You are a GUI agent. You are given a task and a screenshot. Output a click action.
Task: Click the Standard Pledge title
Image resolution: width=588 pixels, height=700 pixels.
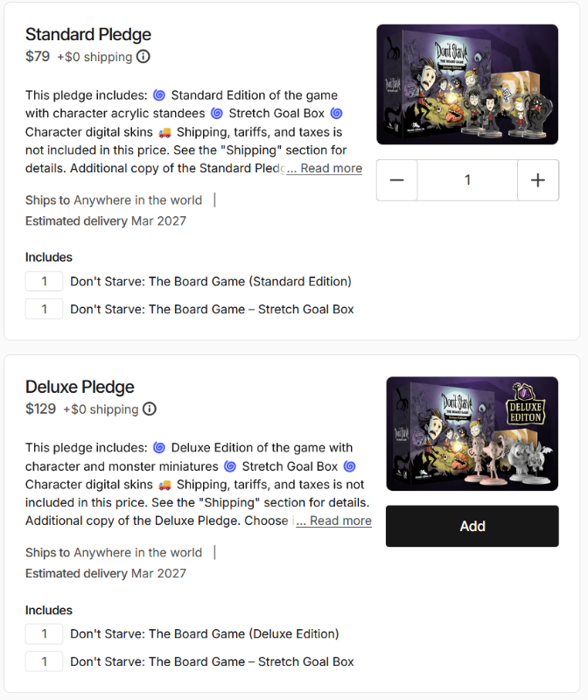(x=88, y=34)
